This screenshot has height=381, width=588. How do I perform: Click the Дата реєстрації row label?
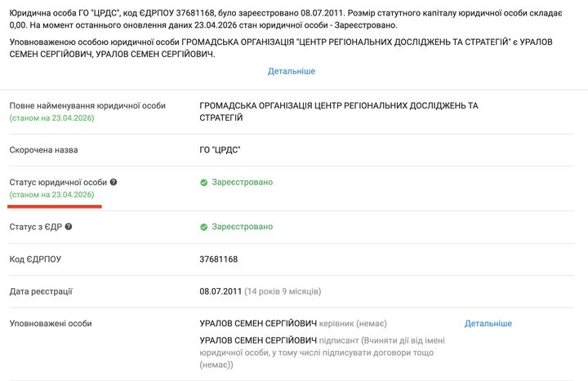pos(41,291)
